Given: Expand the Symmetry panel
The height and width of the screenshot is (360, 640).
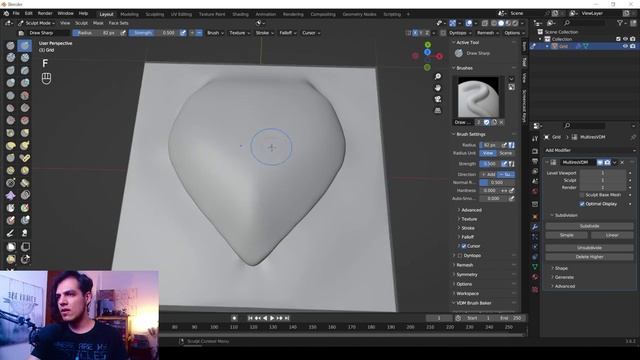Looking at the screenshot, I should (467, 275).
